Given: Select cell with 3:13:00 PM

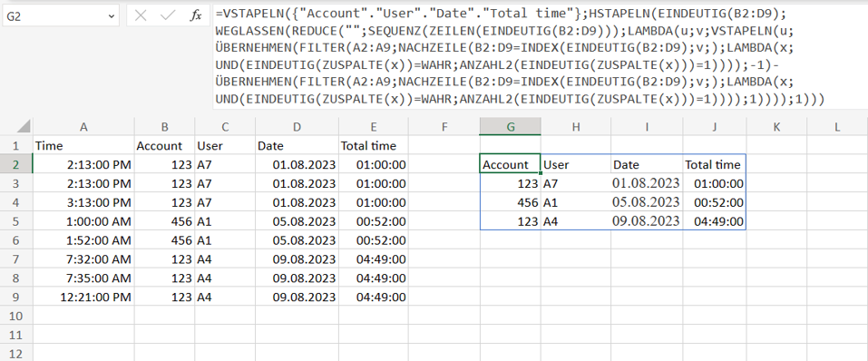Looking at the screenshot, I should coord(83,202).
